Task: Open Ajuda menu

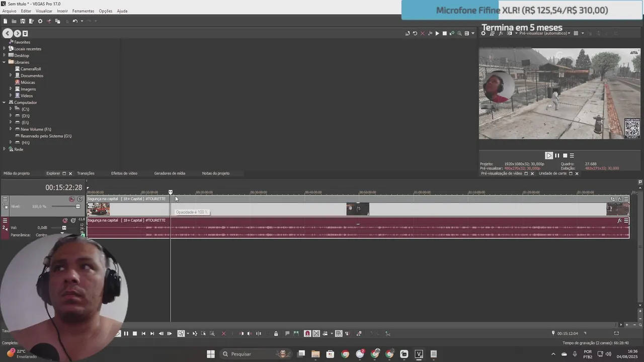Action: (122, 11)
